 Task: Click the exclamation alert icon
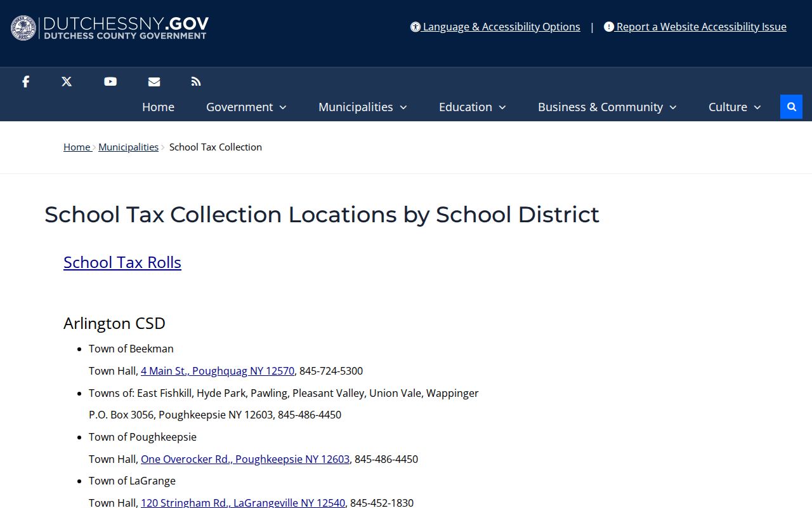(609, 27)
